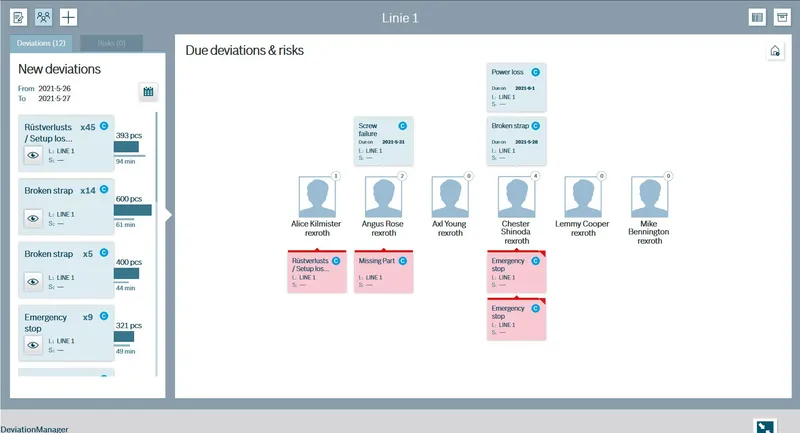The image size is (800, 433).
Task: Click the C badge on Broken strap x5 card
Action: click(x=104, y=252)
